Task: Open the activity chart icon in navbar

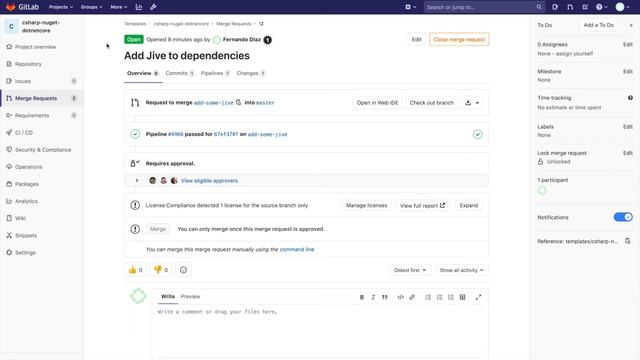Action: [x=139, y=7]
